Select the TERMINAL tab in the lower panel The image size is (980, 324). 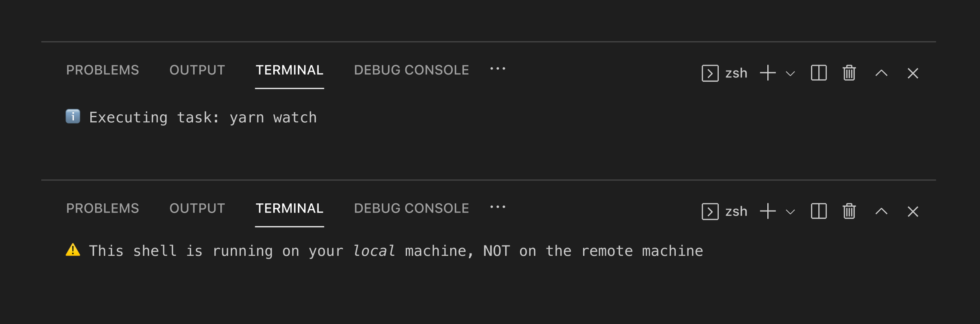289,208
